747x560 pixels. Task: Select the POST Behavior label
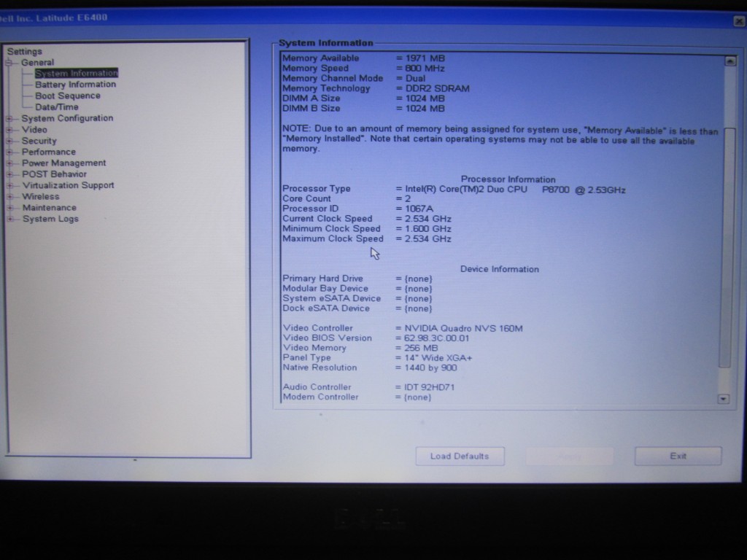(x=54, y=174)
